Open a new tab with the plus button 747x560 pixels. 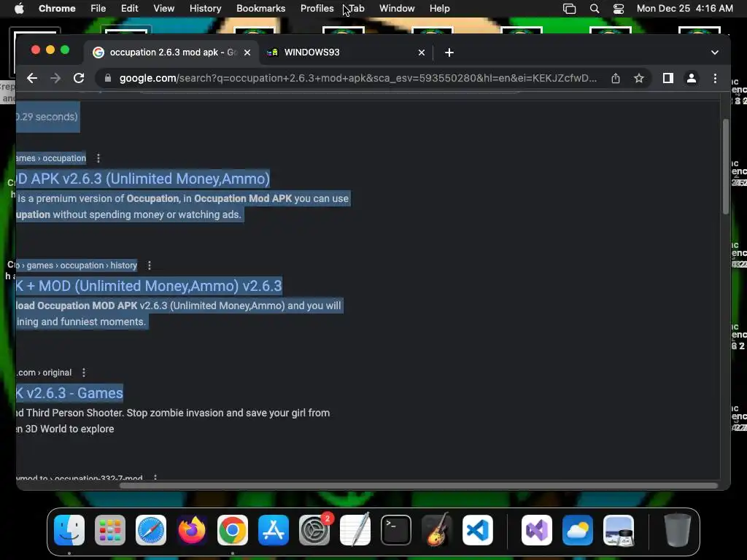pyautogui.click(x=449, y=52)
